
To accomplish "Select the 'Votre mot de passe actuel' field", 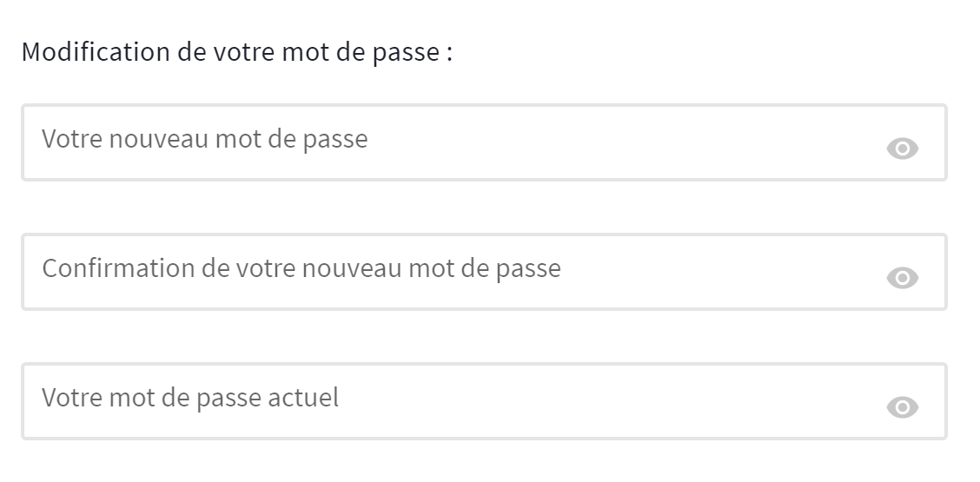I will (x=434, y=401).
